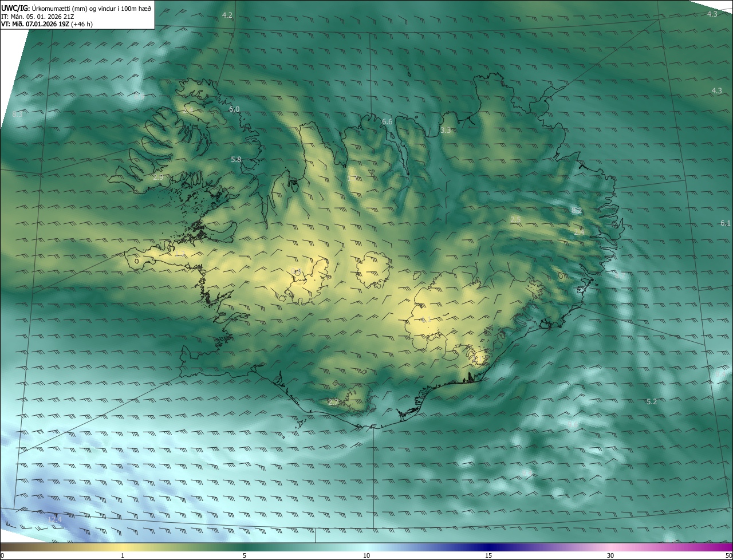This screenshot has height=560, width=733.
Task: Click the 8.3 label at left edge
Action: click(x=17, y=115)
